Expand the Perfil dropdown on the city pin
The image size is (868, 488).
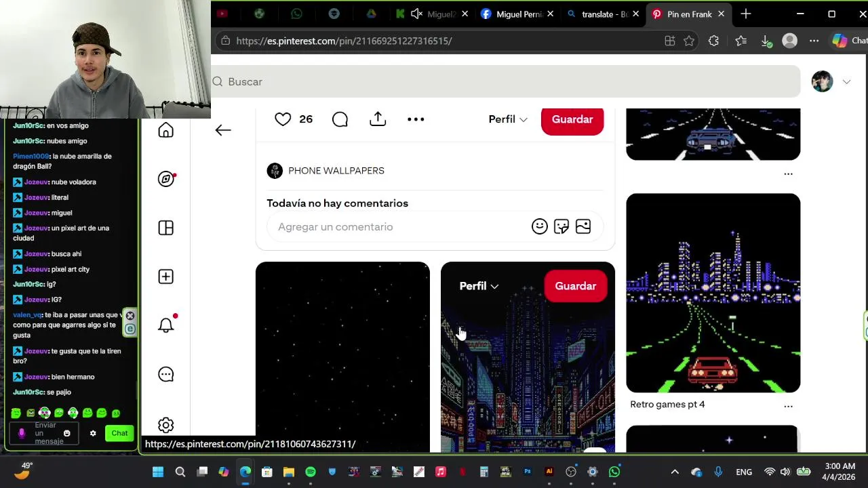coord(479,286)
